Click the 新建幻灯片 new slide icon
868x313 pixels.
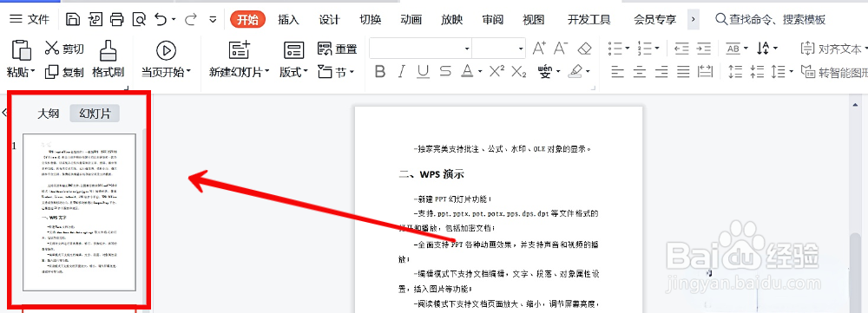point(240,50)
